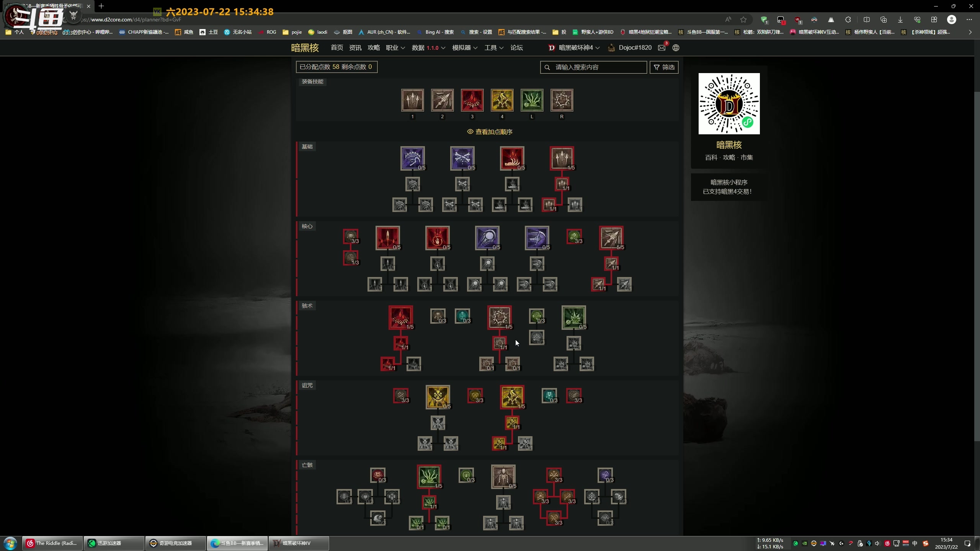
Task: Switch to 暗黑破坏神IV taskbar window
Action: click(x=299, y=543)
